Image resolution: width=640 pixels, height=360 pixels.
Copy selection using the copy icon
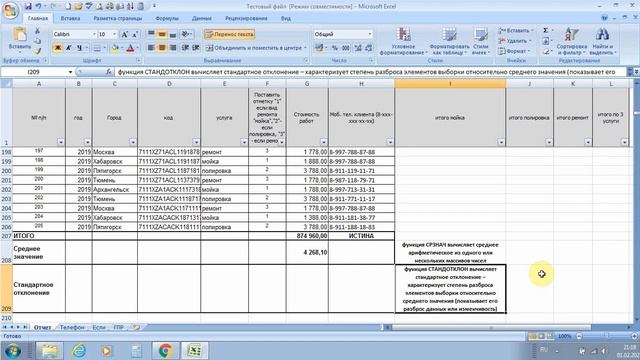point(38,41)
